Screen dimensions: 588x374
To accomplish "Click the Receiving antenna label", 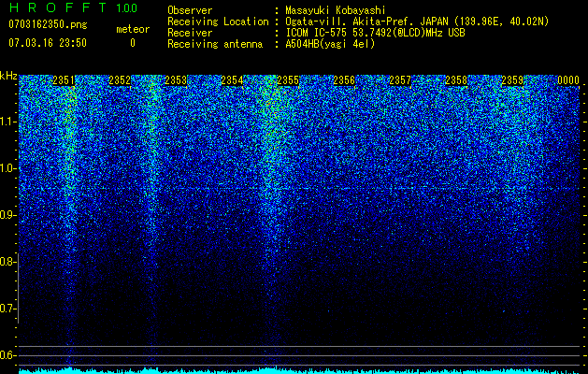I will [215, 44].
